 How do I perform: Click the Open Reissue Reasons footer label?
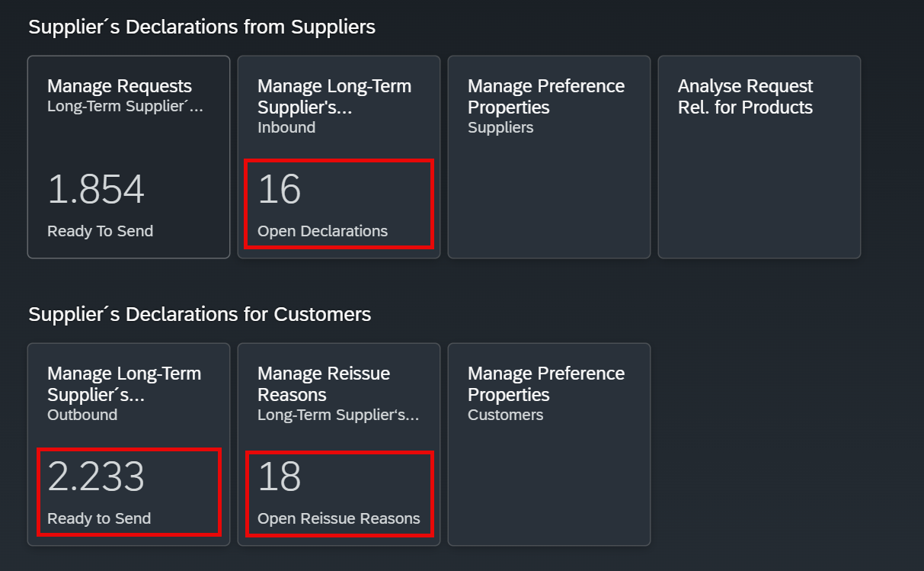[339, 518]
